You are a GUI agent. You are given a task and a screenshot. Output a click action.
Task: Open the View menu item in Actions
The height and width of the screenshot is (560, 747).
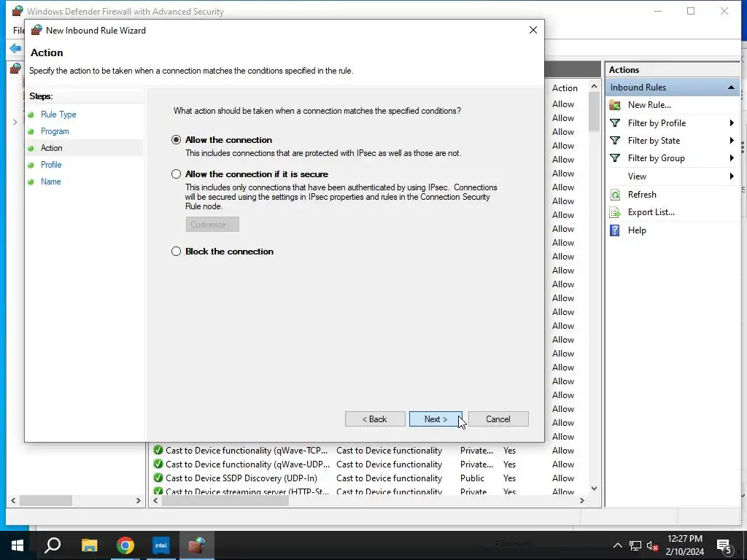(x=637, y=176)
